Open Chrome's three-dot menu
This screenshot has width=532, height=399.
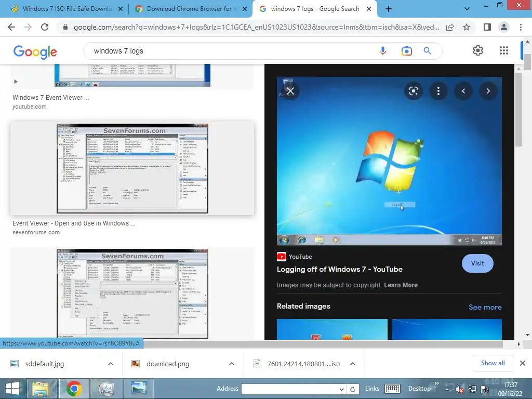(x=521, y=27)
